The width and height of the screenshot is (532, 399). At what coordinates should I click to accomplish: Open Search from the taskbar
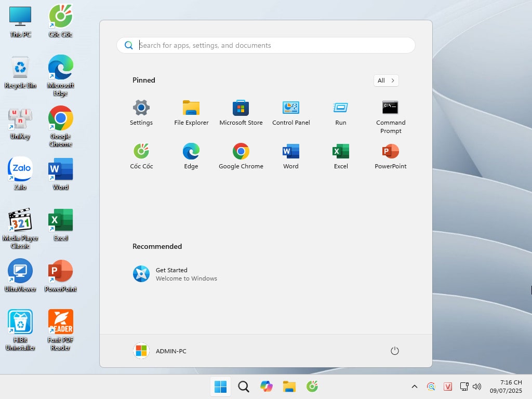point(243,386)
